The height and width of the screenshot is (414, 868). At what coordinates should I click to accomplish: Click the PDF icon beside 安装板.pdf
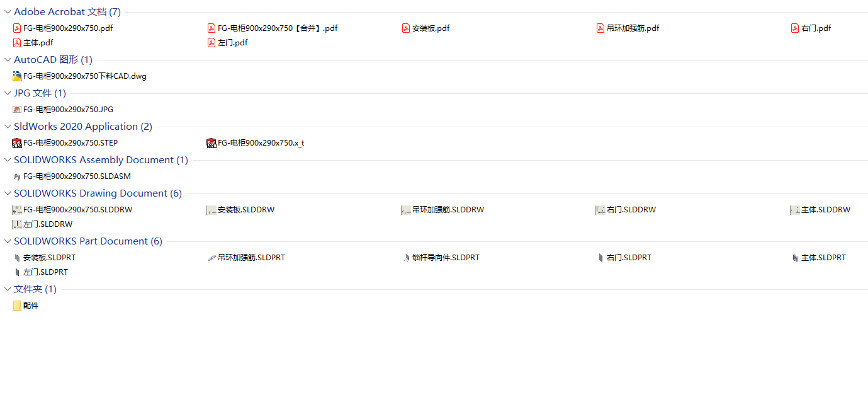(406, 28)
